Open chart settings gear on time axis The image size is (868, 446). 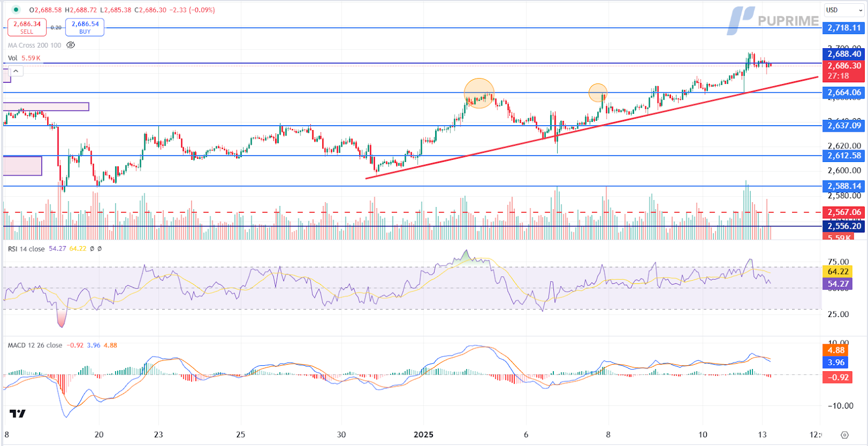pos(845,435)
